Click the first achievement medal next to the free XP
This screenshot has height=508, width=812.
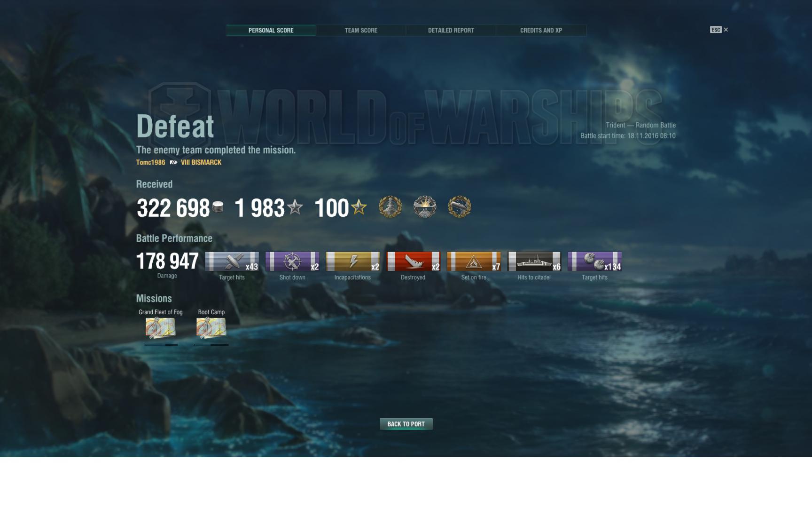[x=390, y=207]
